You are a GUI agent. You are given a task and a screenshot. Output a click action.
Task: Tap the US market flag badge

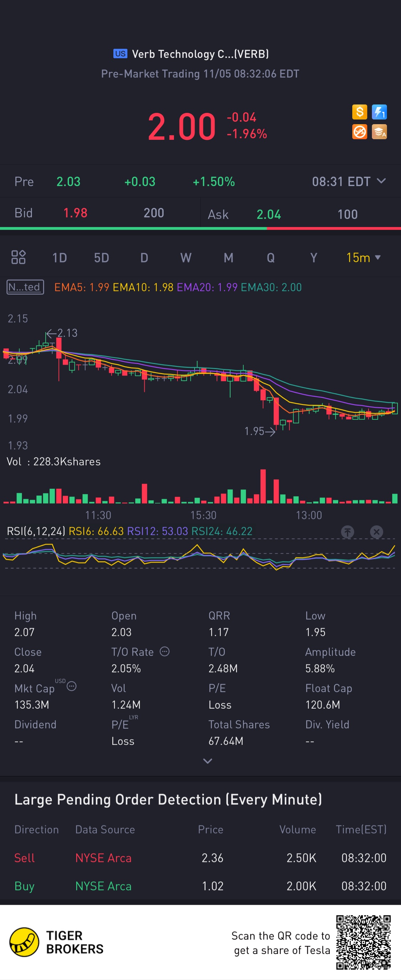[120, 54]
